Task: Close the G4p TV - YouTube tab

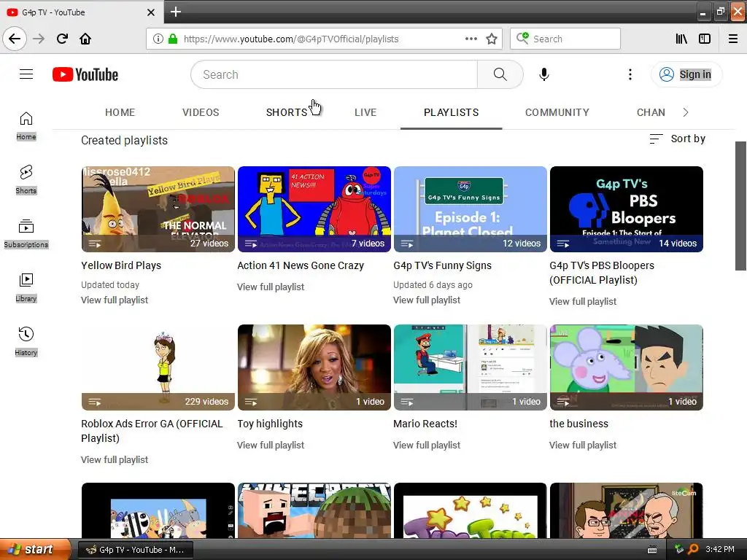Action: (x=150, y=12)
